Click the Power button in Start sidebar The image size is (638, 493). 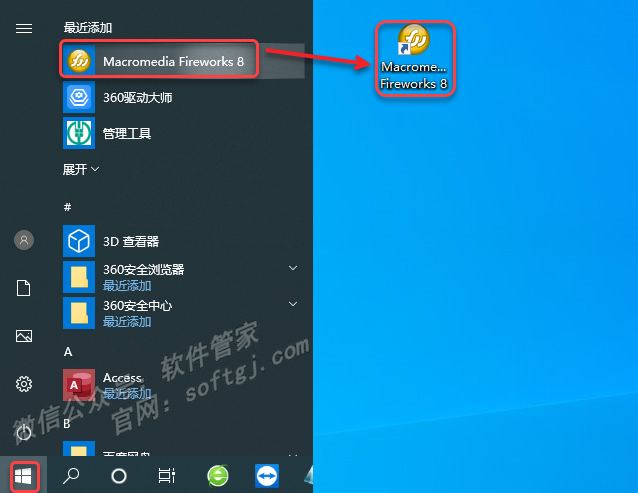pos(24,432)
